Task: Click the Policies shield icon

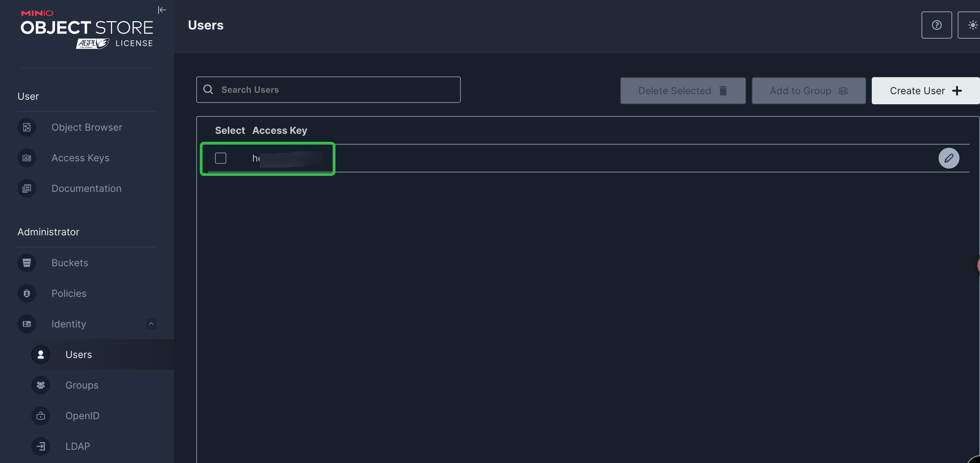Action: click(x=27, y=293)
